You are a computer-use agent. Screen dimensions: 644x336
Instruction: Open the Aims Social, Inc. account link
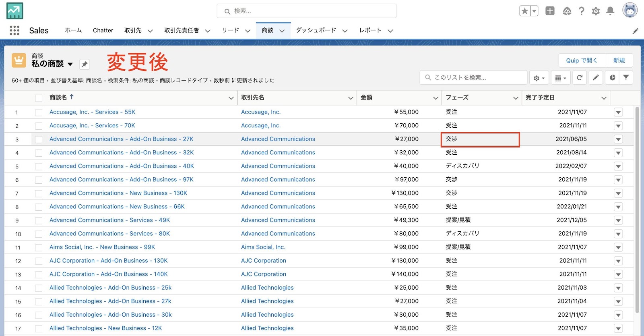pyautogui.click(x=263, y=247)
